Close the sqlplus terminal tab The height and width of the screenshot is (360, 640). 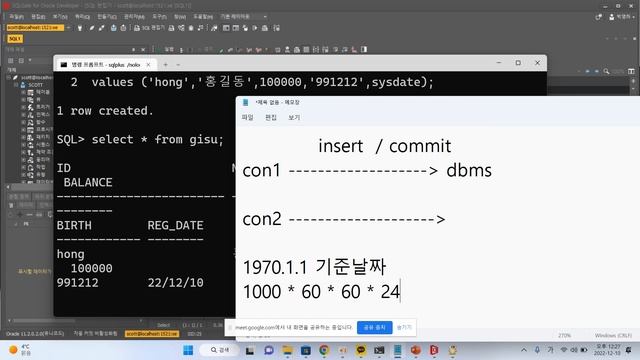click(148, 64)
